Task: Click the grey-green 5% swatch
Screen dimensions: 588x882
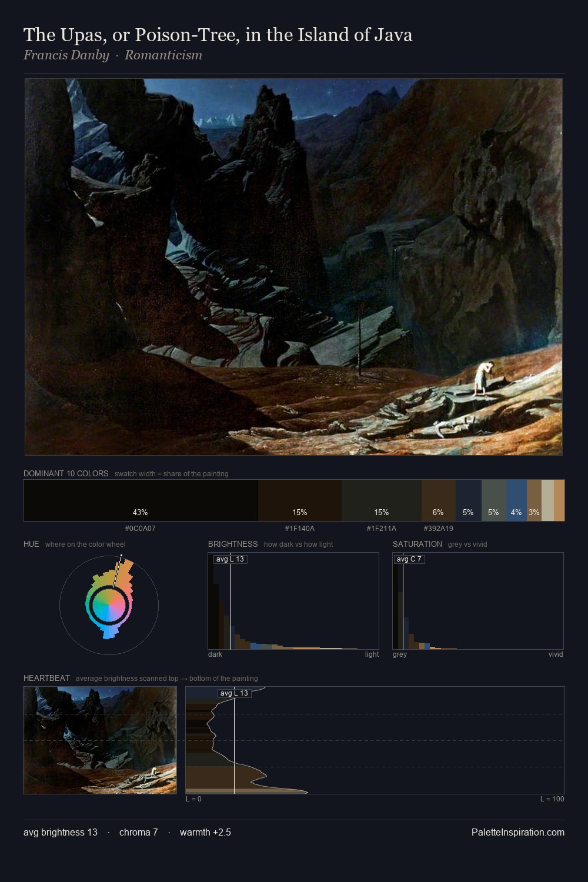Action: 493,500
